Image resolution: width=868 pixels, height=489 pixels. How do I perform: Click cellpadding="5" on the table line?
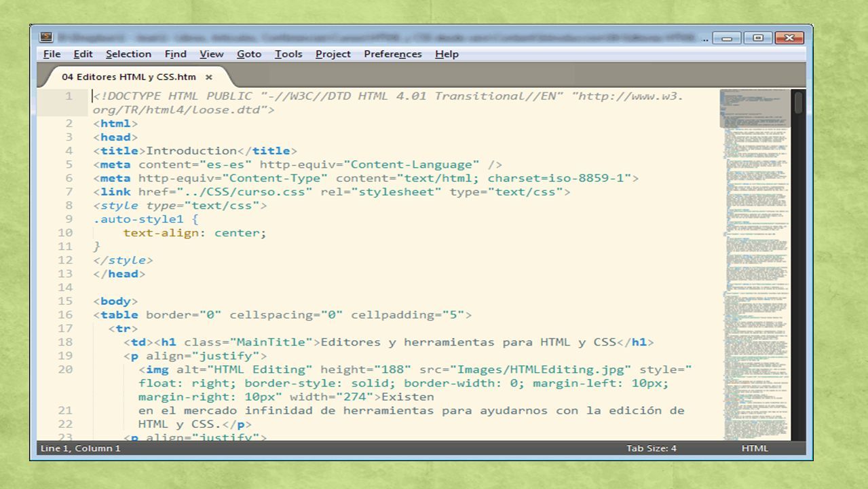[x=407, y=314]
